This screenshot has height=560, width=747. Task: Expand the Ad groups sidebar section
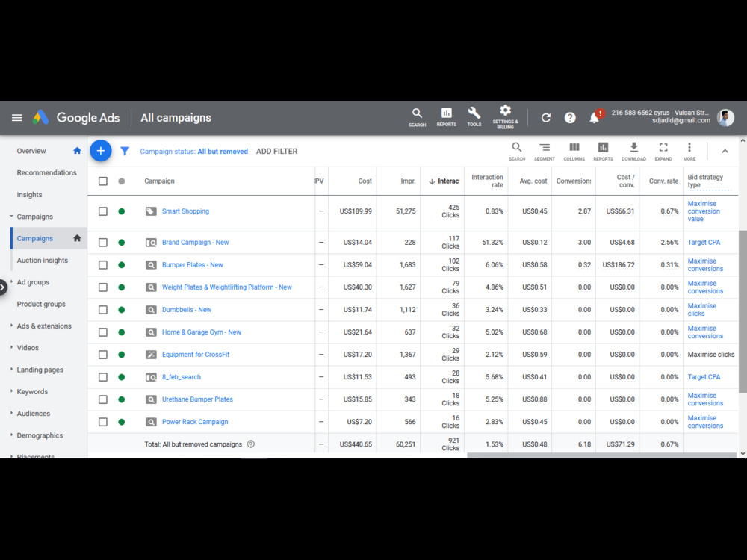11,281
